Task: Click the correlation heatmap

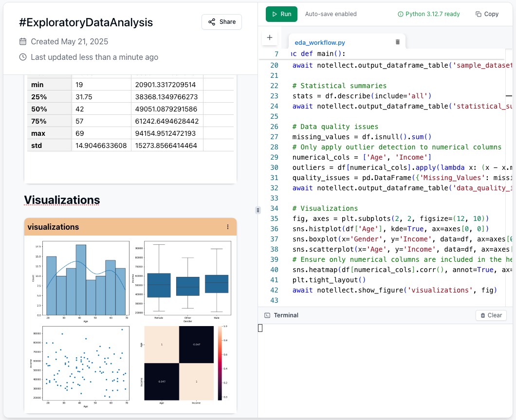Action: tap(179, 363)
